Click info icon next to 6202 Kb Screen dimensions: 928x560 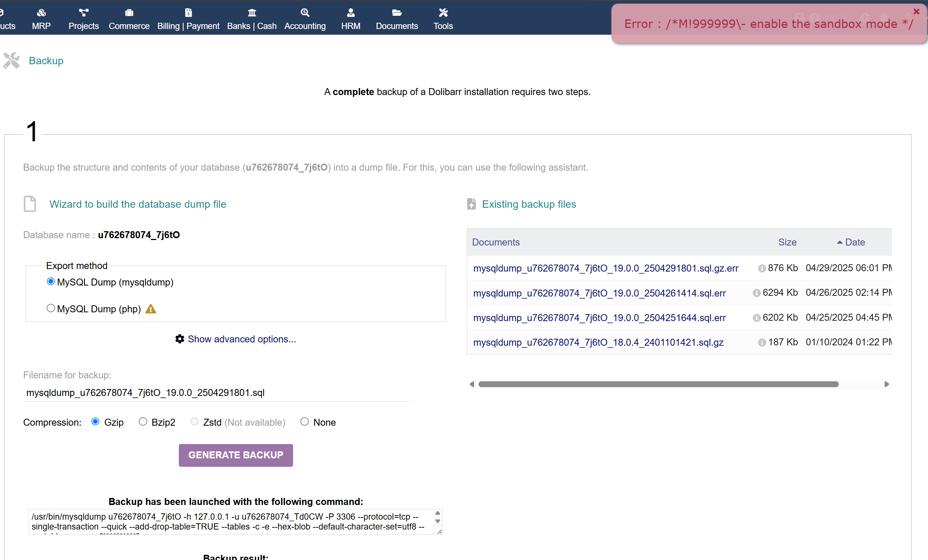point(757,318)
